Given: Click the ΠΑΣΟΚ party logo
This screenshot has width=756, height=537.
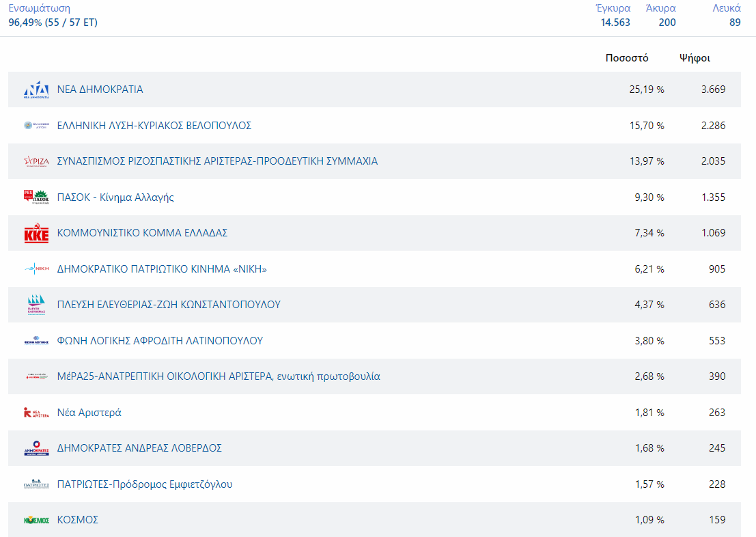Looking at the screenshot, I should coord(37,197).
